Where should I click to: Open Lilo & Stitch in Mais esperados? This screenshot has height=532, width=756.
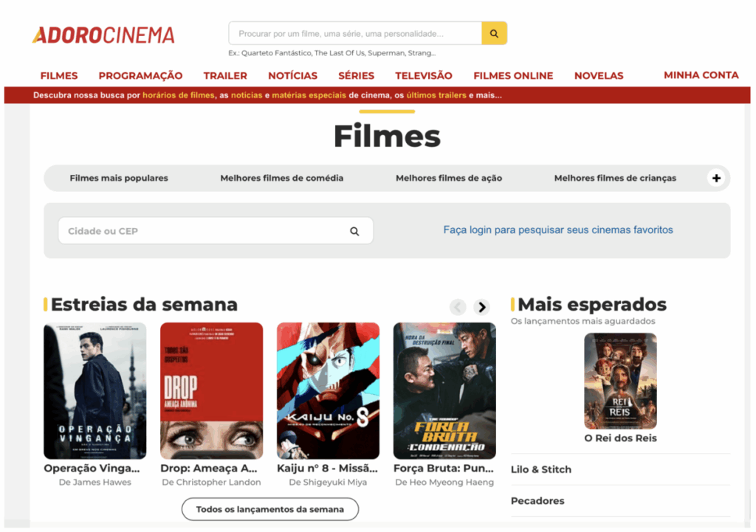click(541, 469)
